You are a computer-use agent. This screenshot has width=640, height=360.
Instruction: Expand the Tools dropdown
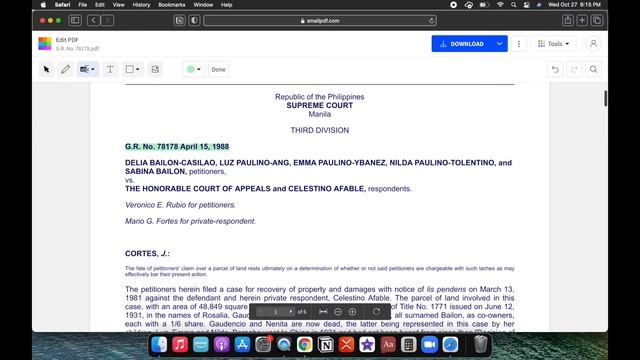click(553, 44)
